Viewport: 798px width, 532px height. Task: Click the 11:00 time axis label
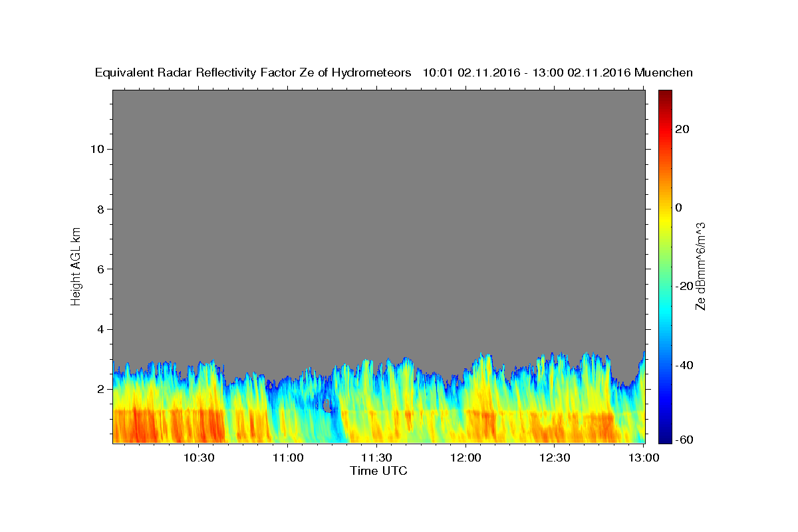pos(288,458)
